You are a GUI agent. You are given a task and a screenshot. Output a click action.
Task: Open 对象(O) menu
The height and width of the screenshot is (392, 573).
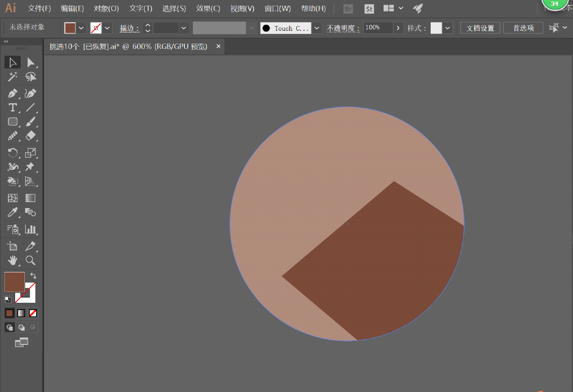(106, 8)
